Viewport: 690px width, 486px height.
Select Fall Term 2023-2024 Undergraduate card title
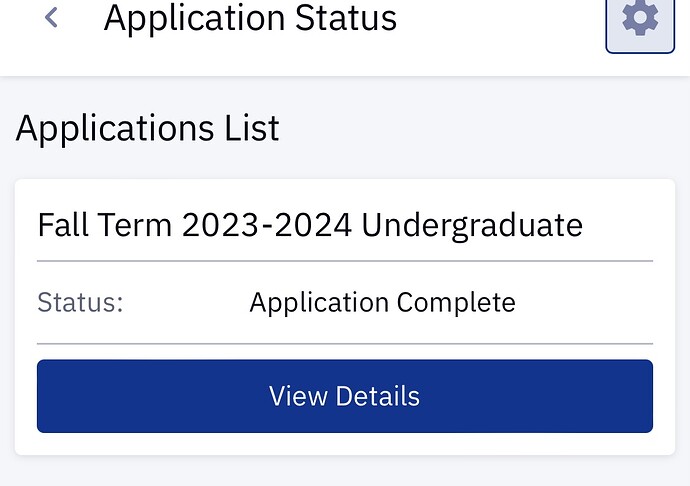[x=310, y=225]
